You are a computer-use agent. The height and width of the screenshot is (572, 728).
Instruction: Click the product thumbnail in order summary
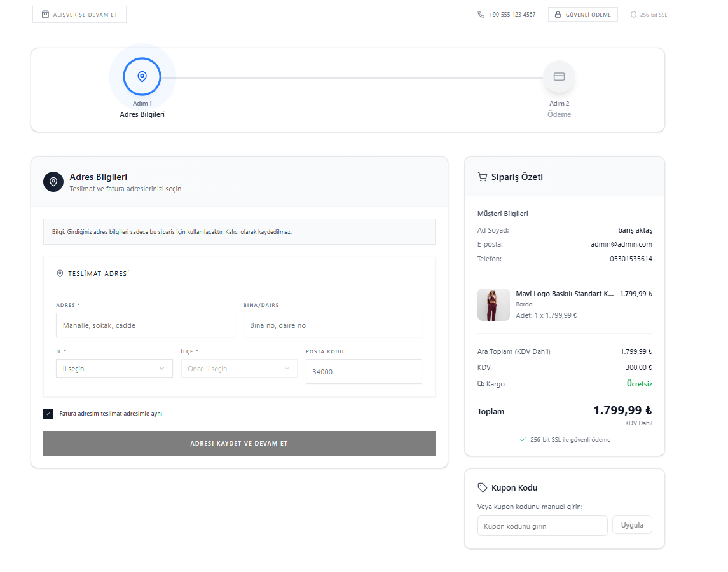pyautogui.click(x=493, y=304)
